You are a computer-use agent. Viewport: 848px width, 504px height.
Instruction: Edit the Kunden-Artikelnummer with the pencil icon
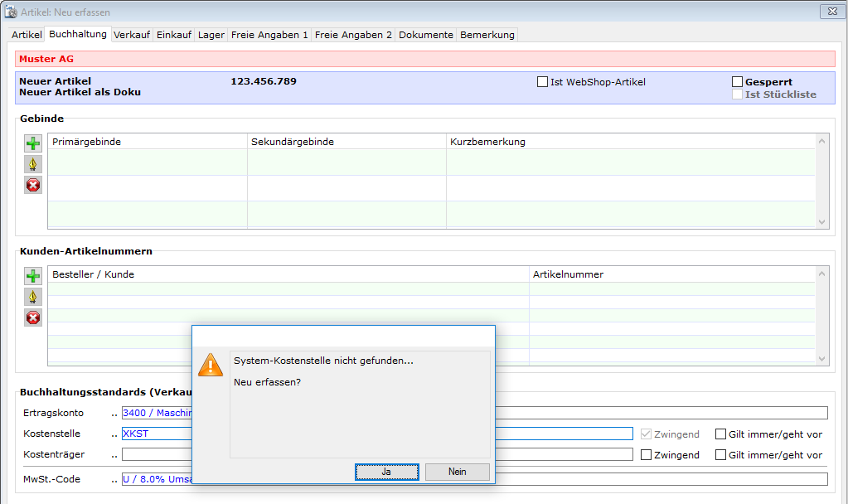pos(33,297)
